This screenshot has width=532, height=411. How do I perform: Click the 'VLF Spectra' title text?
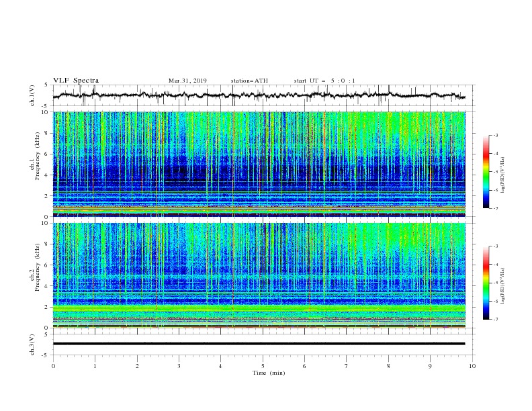click(76, 81)
